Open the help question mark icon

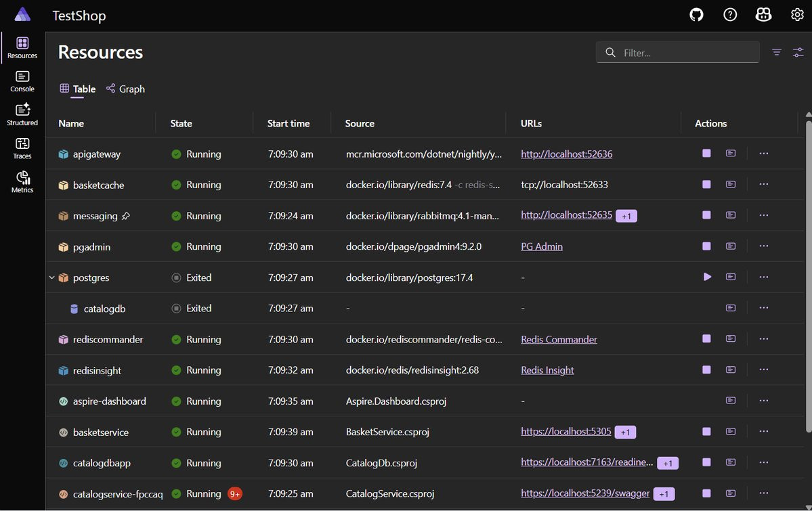tap(730, 15)
